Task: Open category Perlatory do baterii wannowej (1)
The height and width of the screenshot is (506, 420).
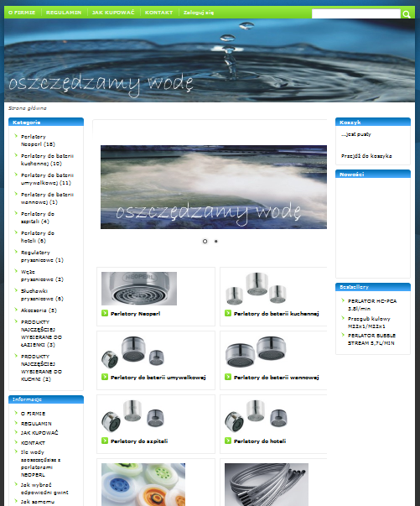Action: [47, 199]
